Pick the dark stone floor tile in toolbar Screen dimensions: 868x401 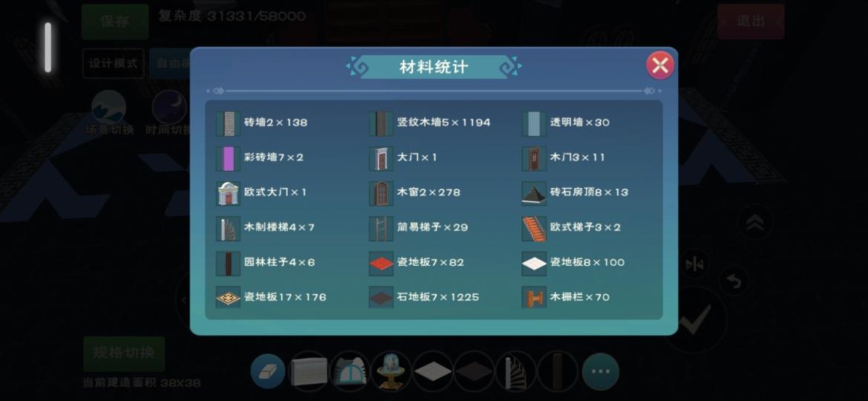click(x=474, y=371)
